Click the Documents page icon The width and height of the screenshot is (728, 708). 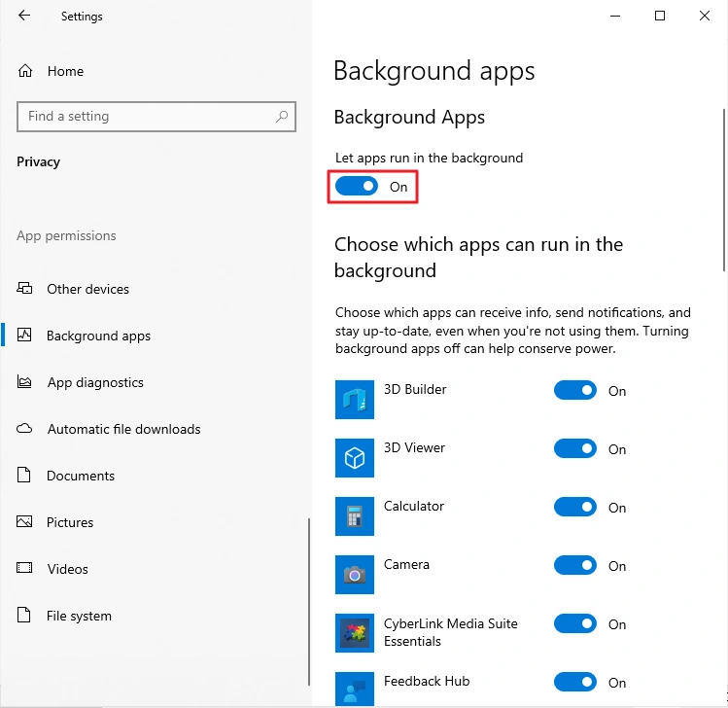point(24,475)
